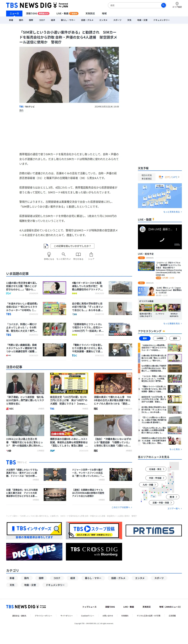Click もっと天気を見る link
This screenshot has height=644, width=188.
(172, 212)
